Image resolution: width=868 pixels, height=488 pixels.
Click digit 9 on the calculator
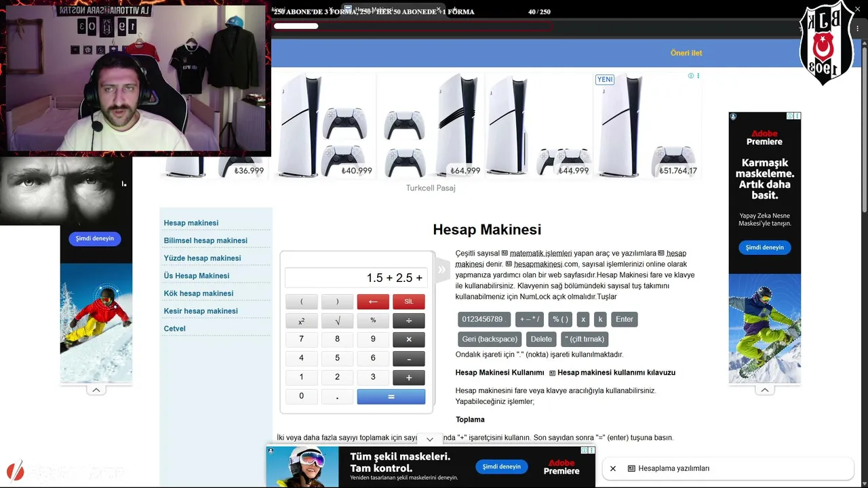pyautogui.click(x=373, y=340)
